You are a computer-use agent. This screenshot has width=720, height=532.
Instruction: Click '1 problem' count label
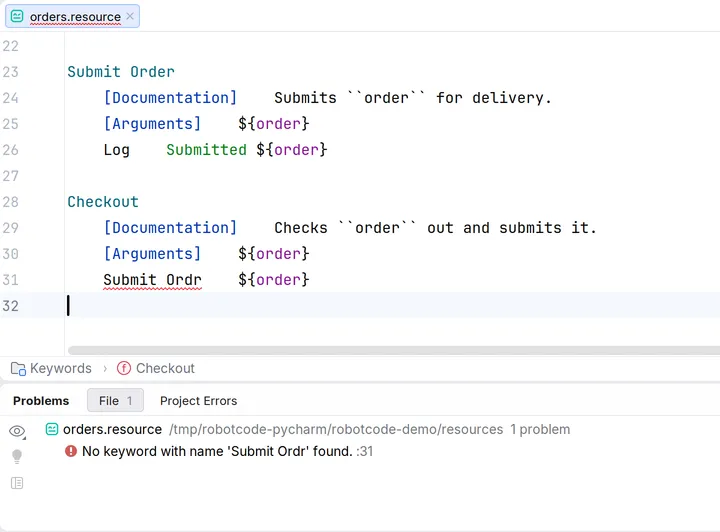click(540, 429)
